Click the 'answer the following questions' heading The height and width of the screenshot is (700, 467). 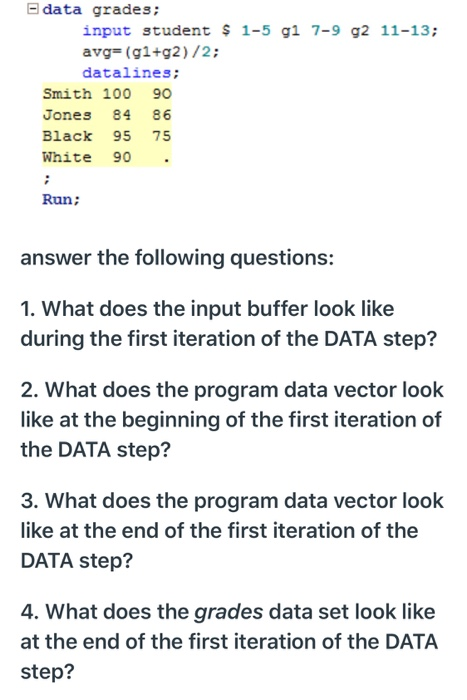pos(177,258)
